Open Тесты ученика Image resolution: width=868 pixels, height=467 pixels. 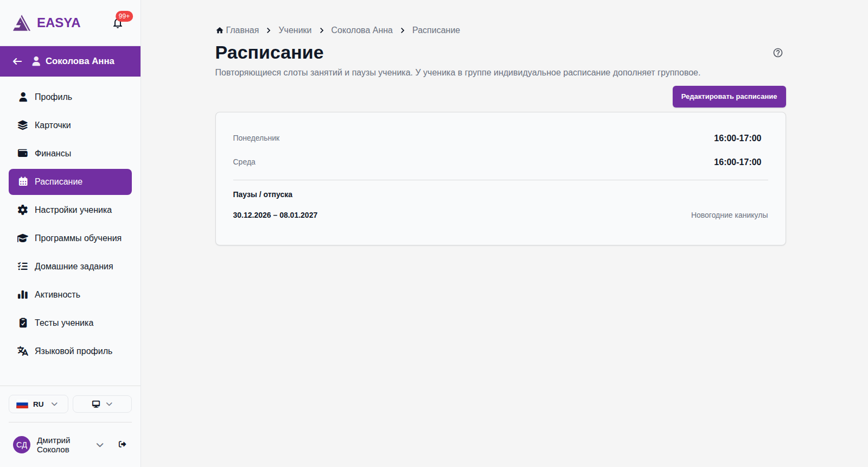(x=70, y=323)
